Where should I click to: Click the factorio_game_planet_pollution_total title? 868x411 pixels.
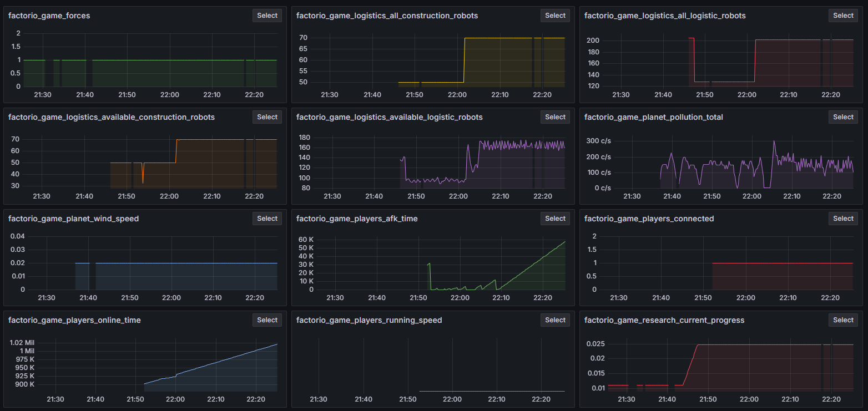click(654, 117)
